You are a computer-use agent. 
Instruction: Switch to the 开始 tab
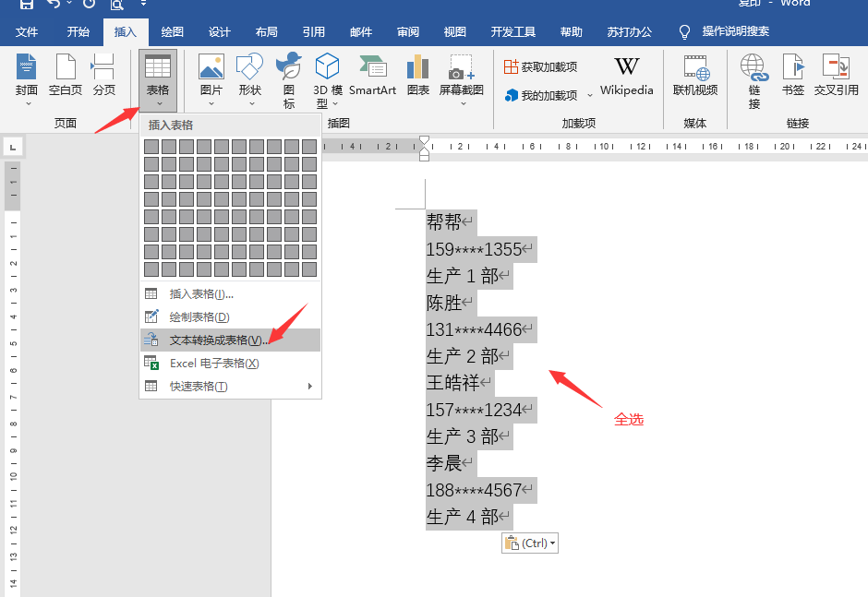pyautogui.click(x=78, y=32)
